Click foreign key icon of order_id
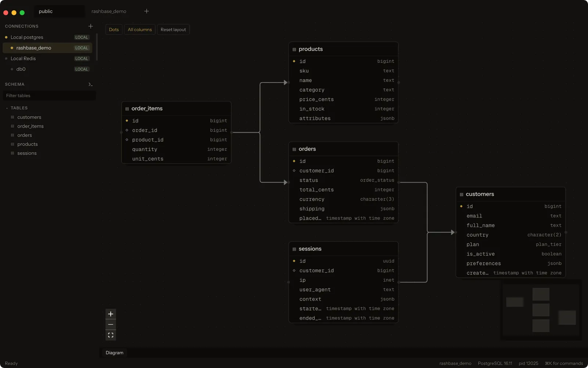 tap(127, 130)
